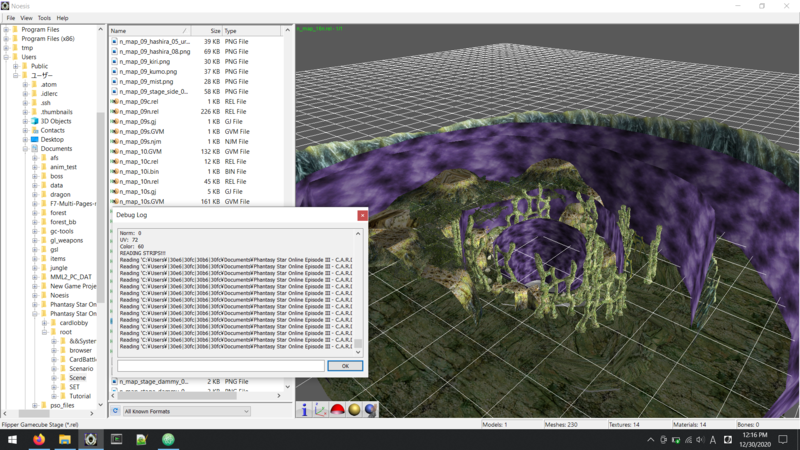This screenshot has width=800, height=450.
Task: Click the IME letter A tray icon
Action: click(x=713, y=439)
